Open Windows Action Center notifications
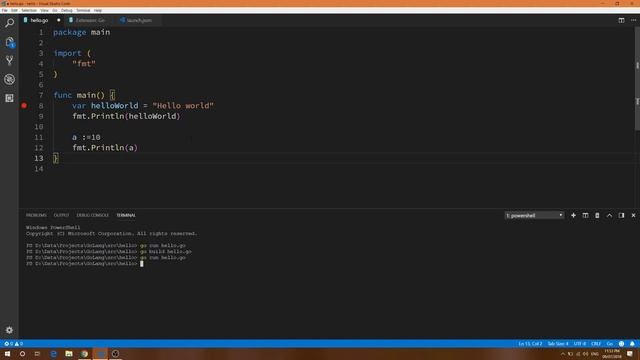640x360 pixels. (630, 354)
